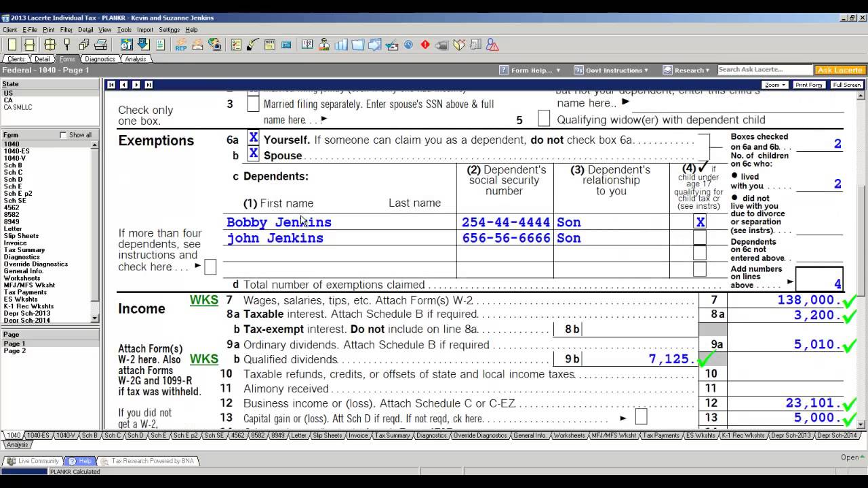The width and height of the screenshot is (868, 488).
Task: Select 'Tax Summary' in the Form list
Action: 24,250
